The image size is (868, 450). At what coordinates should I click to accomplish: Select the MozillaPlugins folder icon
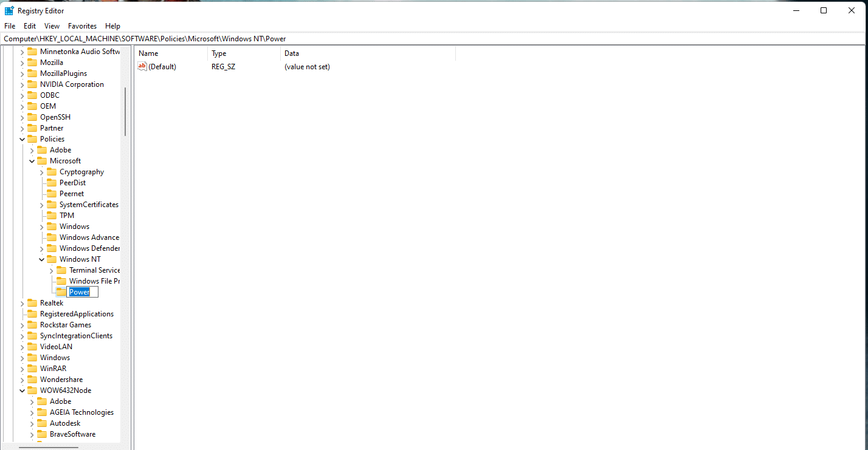click(32, 73)
